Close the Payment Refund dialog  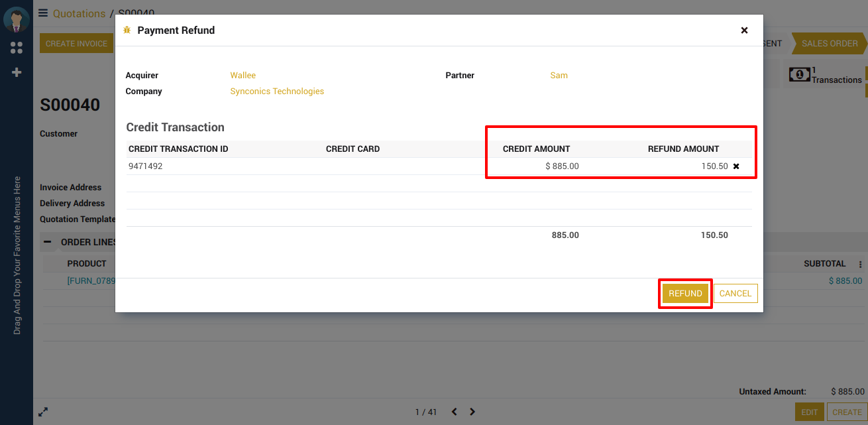(x=744, y=30)
